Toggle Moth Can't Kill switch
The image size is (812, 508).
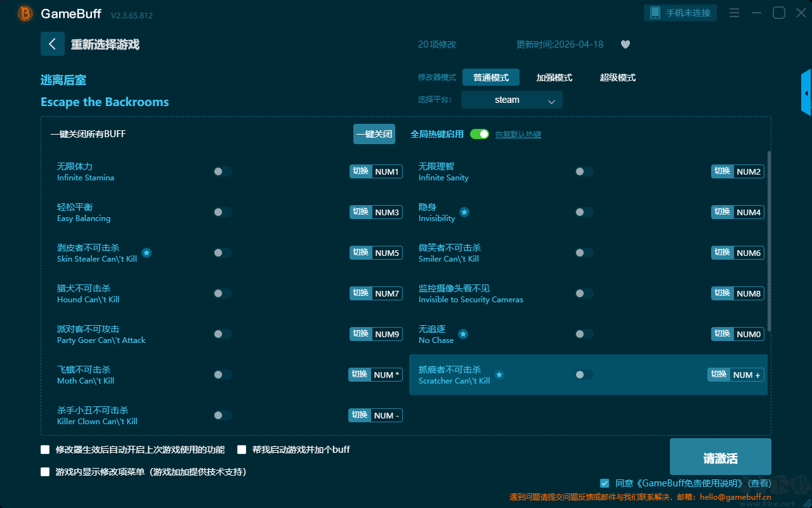[x=223, y=375]
